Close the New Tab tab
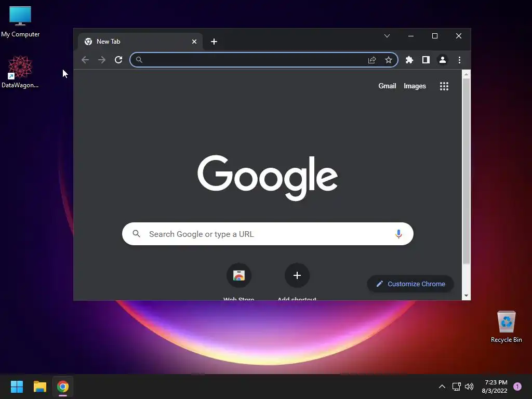The height and width of the screenshot is (399, 532). [194, 42]
